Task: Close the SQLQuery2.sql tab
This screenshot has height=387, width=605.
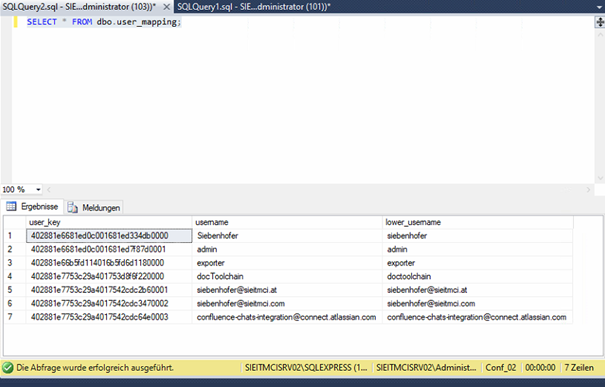Action: click(x=166, y=7)
